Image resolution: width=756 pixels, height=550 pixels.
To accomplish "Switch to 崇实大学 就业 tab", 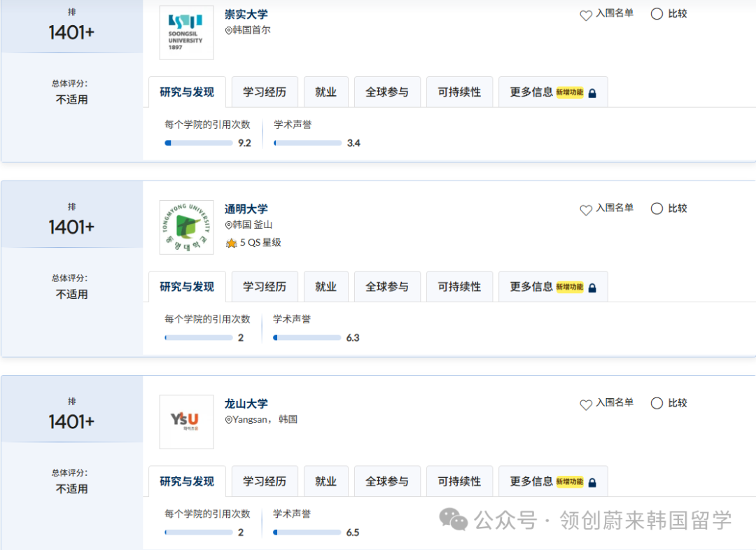I will coord(326,92).
